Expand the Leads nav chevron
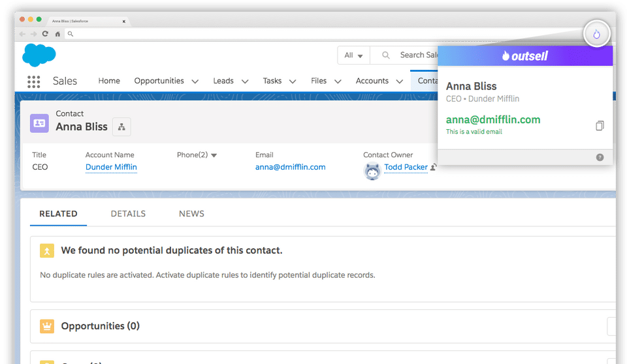Image resolution: width=627 pixels, height=364 pixels. pyautogui.click(x=245, y=82)
